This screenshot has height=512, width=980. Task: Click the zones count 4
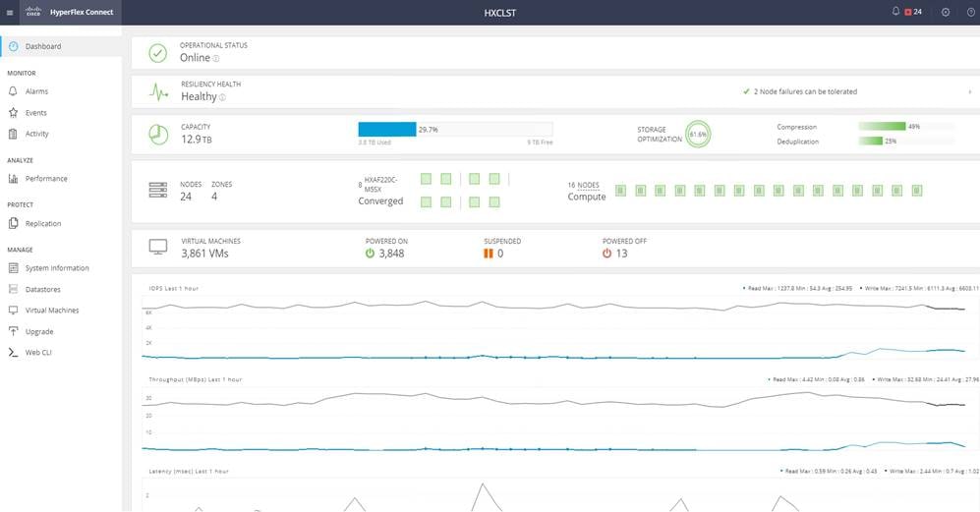tap(214, 197)
